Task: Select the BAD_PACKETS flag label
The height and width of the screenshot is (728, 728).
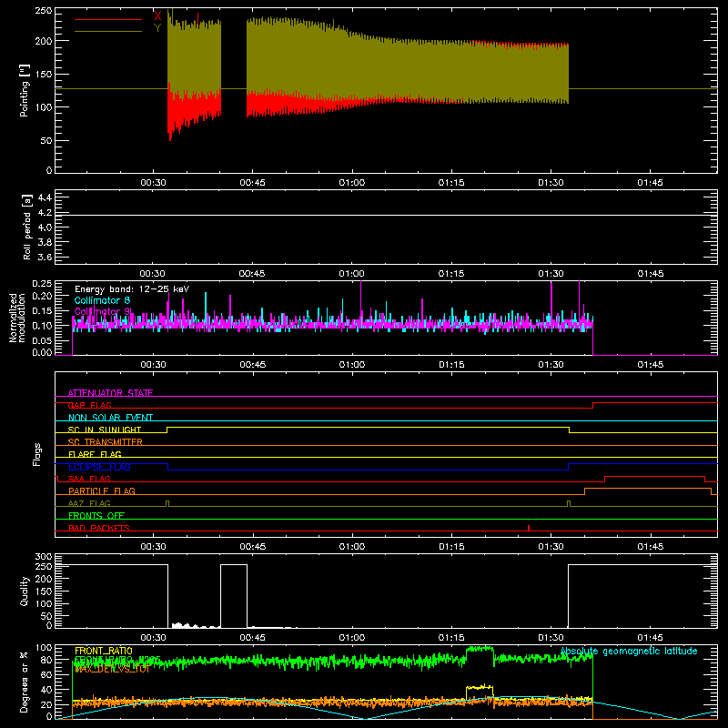Action: click(99, 528)
